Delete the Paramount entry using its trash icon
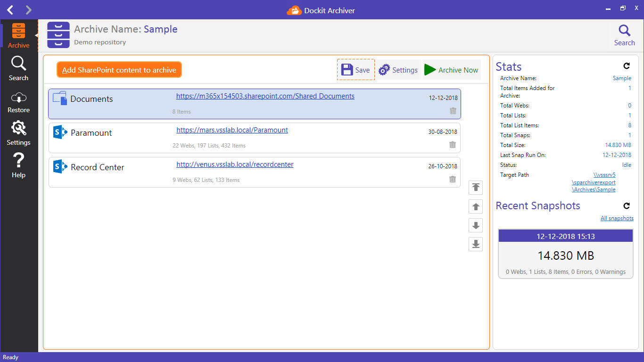The width and height of the screenshot is (644, 362). [453, 145]
